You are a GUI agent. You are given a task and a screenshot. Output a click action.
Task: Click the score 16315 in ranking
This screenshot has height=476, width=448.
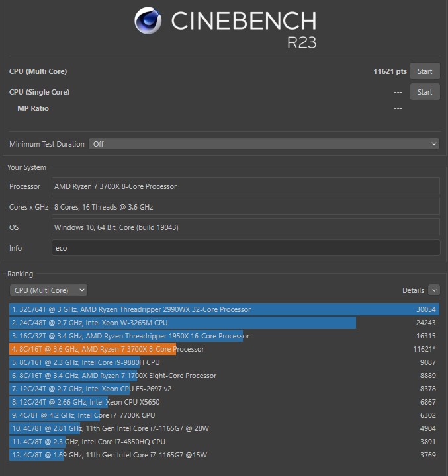coord(426,336)
